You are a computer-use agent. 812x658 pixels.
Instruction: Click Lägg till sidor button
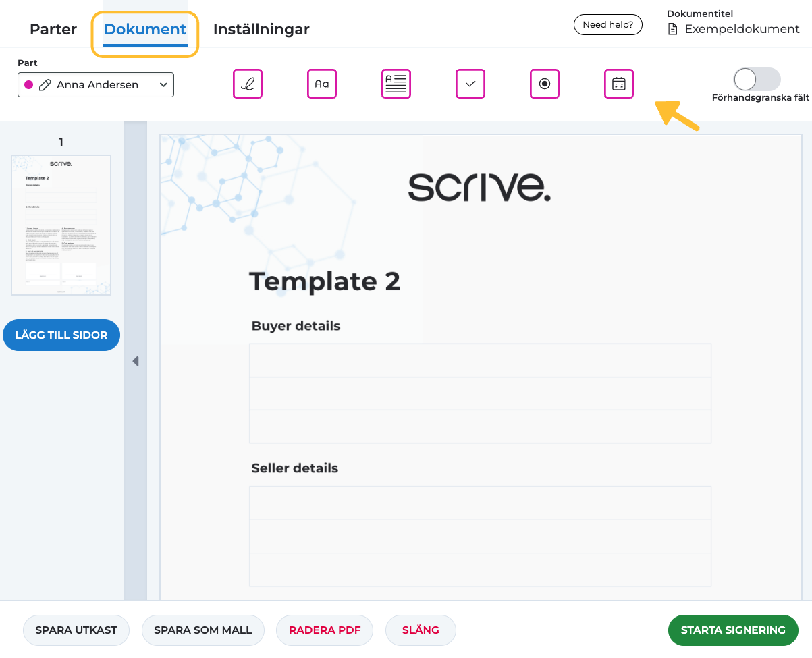click(61, 335)
